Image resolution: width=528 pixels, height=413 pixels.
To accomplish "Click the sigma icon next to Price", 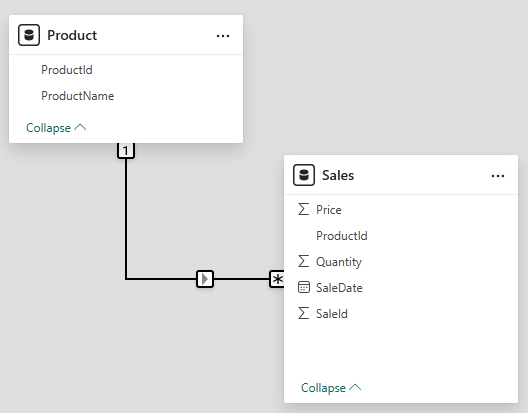I will [303, 209].
